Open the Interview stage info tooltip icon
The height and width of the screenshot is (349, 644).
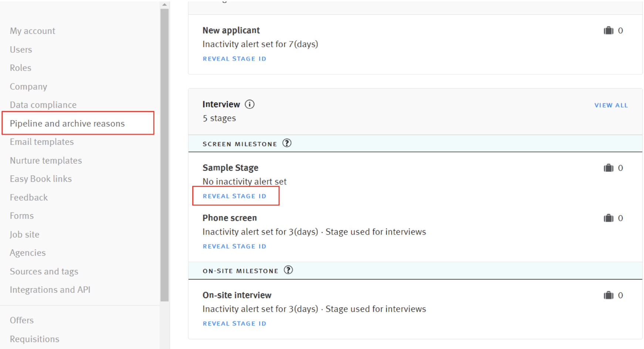point(250,104)
